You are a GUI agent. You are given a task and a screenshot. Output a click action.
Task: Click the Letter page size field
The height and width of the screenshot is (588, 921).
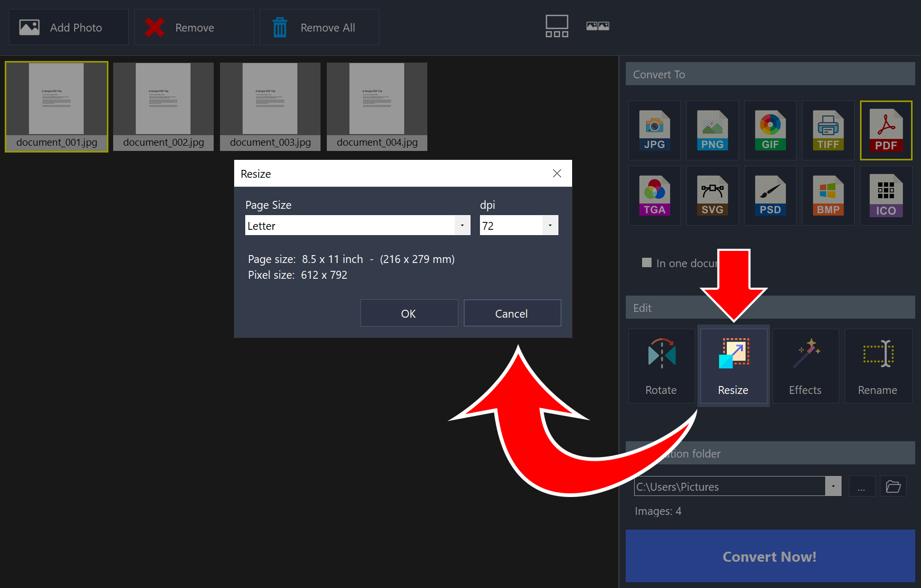pyautogui.click(x=350, y=225)
